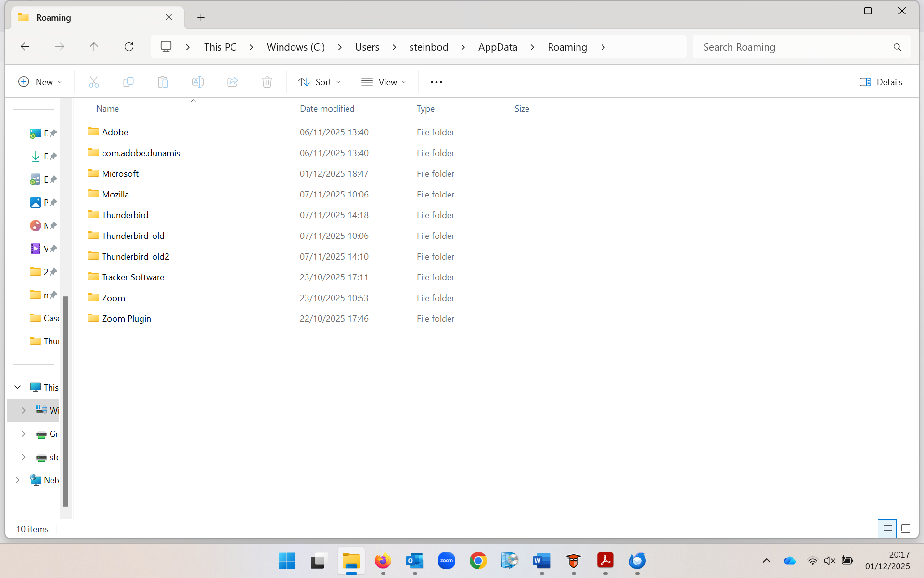This screenshot has width=924, height=578.
Task: Open the Sort dropdown
Action: (320, 82)
